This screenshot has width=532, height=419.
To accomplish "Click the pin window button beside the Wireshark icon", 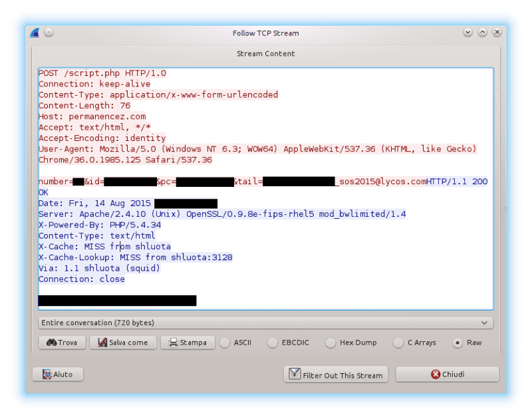I will [49, 33].
